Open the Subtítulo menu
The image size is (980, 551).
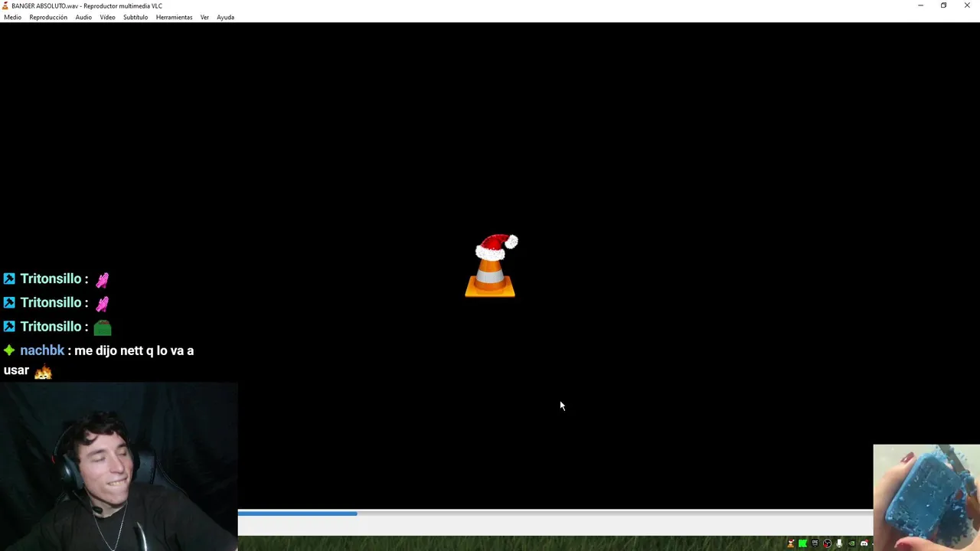(x=136, y=17)
